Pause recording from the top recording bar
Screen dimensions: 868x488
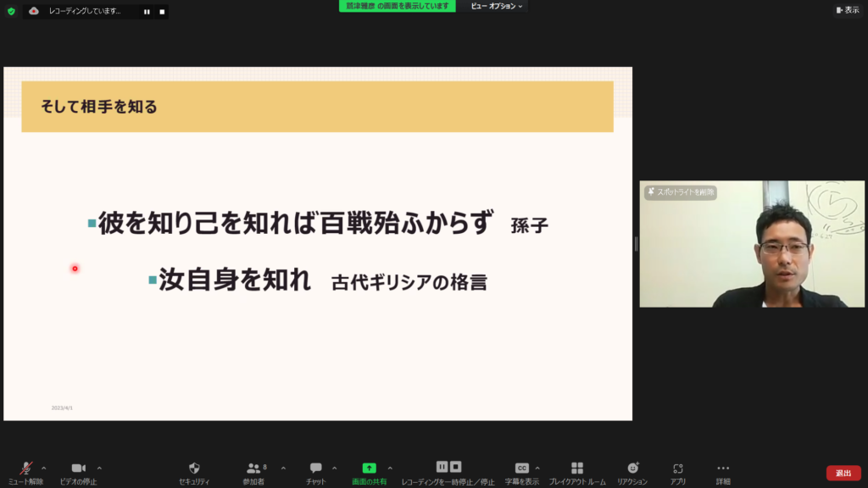147,12
